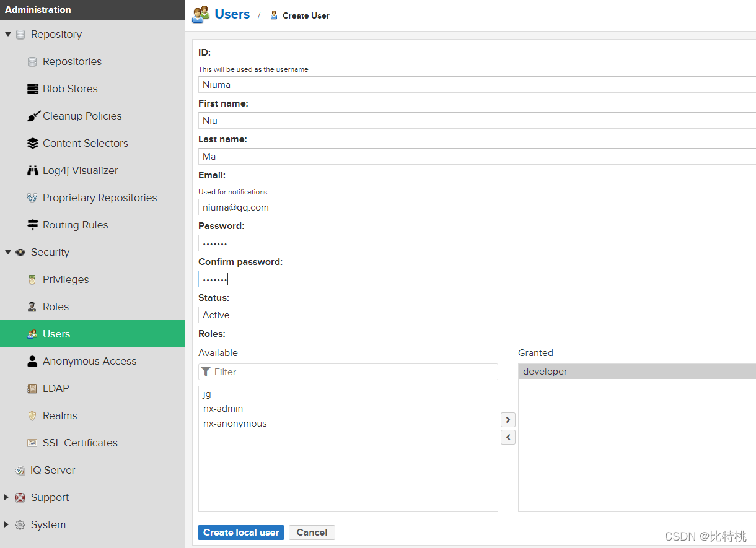
Task: Click the SSL Certificates icon
Action: [33, 443]
